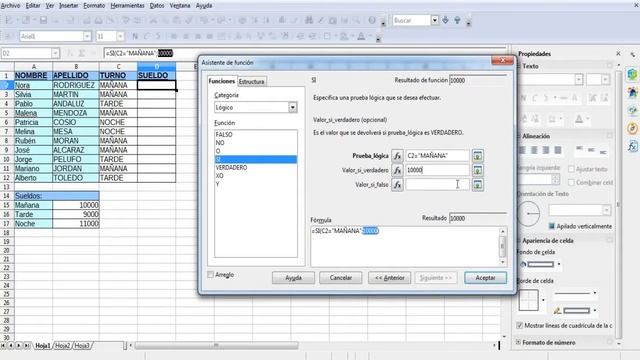The height and width of the screenshot is (360, 640).
Task: Click the save icon in standard toolbar
Action: point(43,20)
